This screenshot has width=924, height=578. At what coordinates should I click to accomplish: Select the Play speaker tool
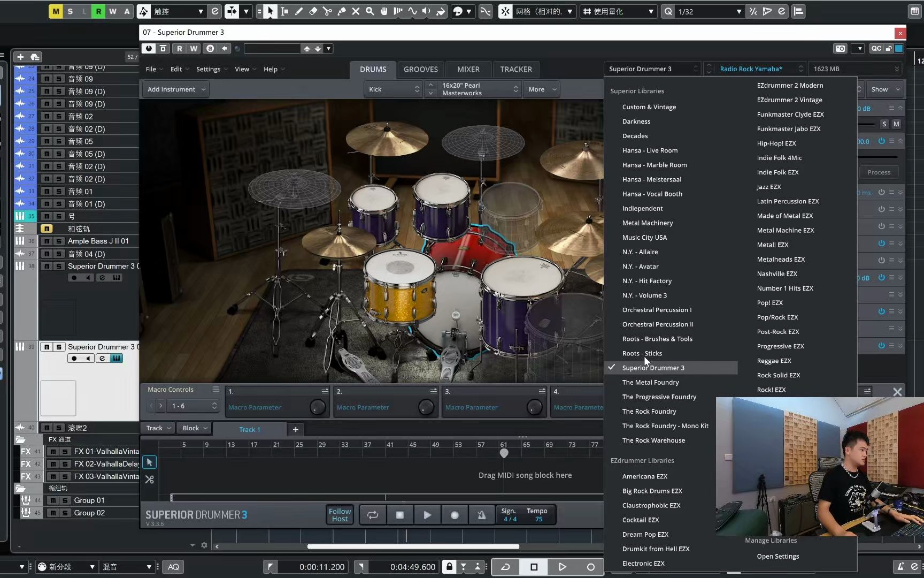pos(426,11)
